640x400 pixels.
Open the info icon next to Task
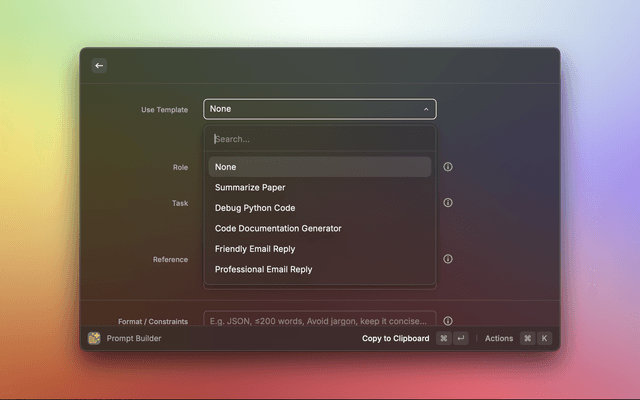coord(448,202)
